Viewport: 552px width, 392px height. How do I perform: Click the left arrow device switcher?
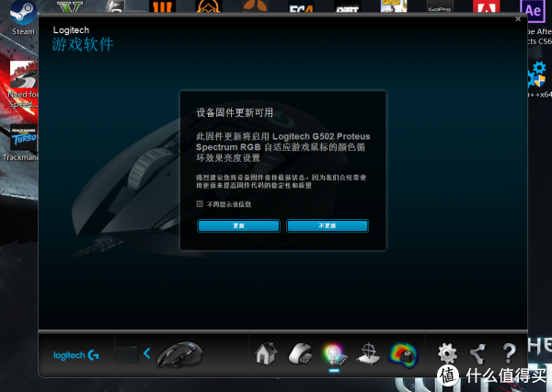pyautogui.click(x=147, y=353)
